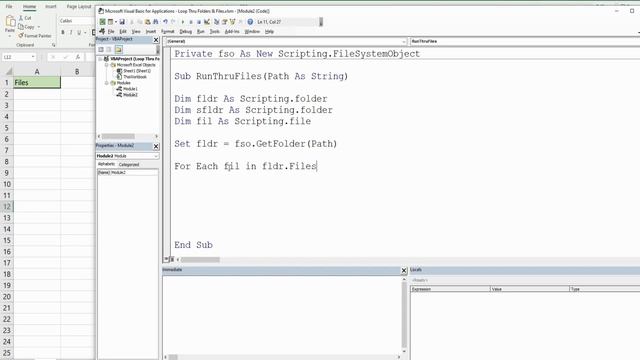
Task: Open the Insert menu in VBA editor
Action: (x=151, y=31)
